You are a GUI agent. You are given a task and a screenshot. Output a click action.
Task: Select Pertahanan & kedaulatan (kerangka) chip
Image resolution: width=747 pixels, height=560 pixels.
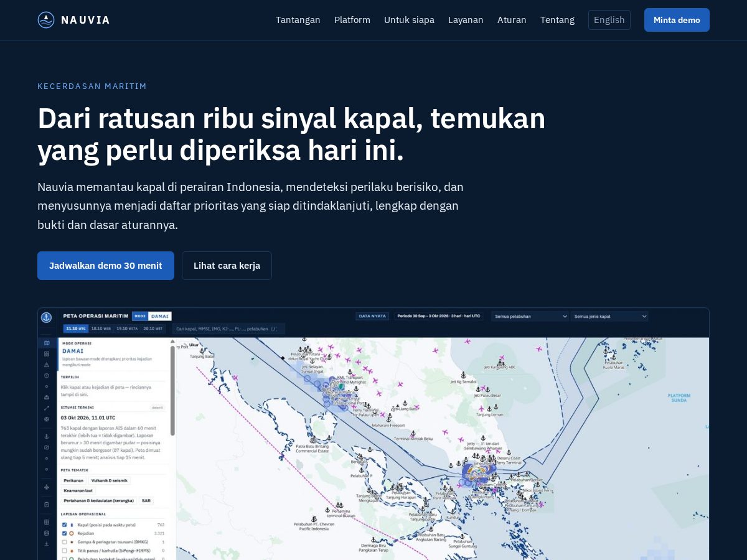click(x=98, y=501)
